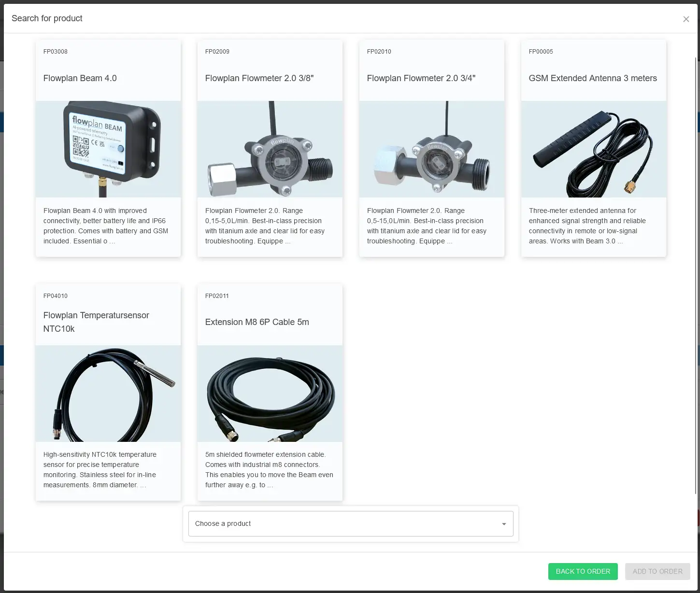Select the Flowmeter 2.0 3/8" product image
Viewport: 700px width, 593px height.
click(x=270, y=149)
